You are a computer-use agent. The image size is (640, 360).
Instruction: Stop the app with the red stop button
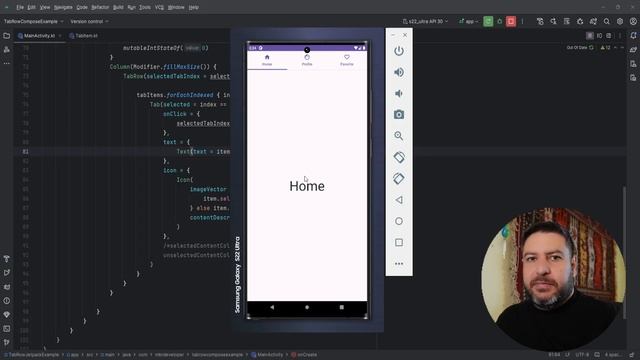(511, 21)
